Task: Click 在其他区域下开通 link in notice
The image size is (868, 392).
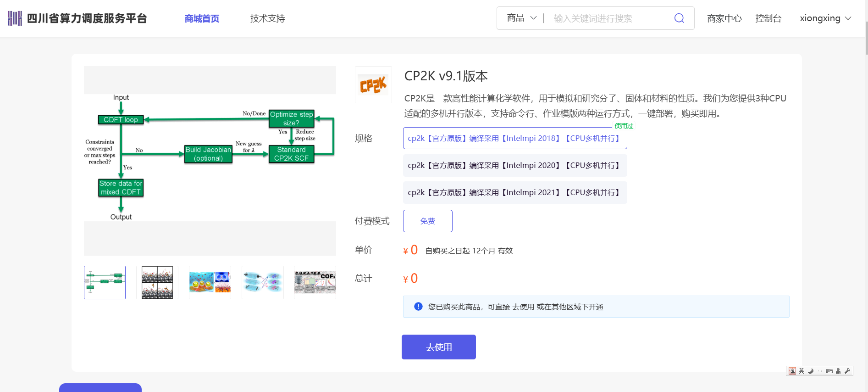Action: (574, 307)
